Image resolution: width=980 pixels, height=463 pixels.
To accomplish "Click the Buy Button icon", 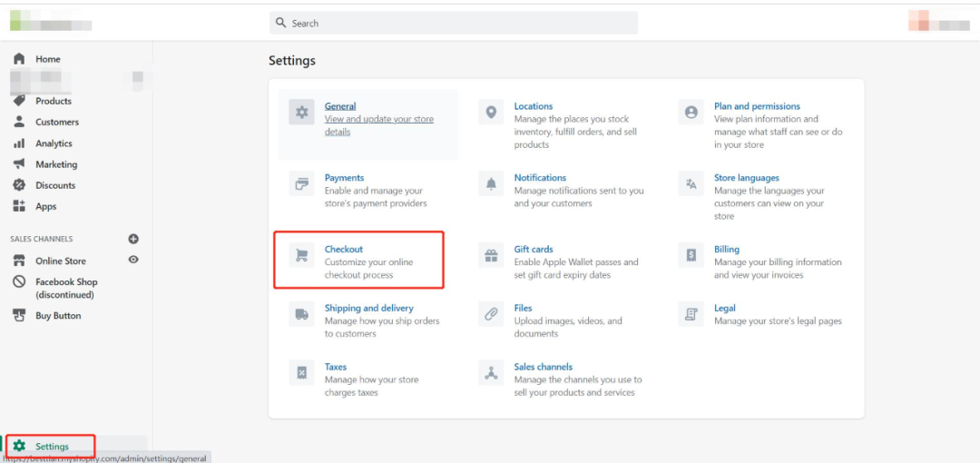I will (x=19, y=316).
